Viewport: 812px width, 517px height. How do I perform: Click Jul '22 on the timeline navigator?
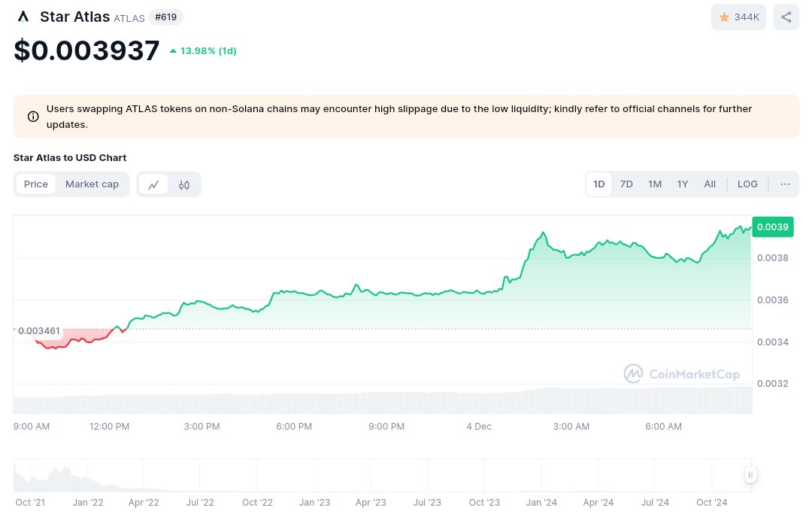(x=200, y=503)
